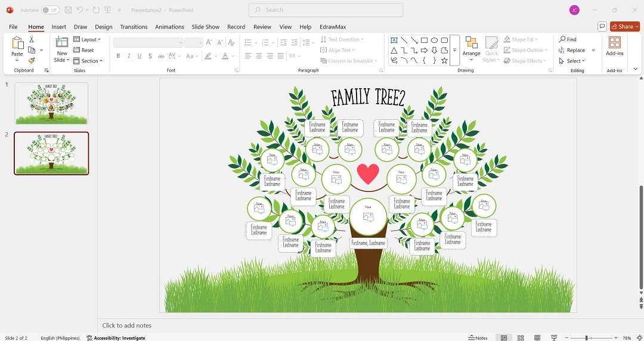Click the Decrease Font Size icon
The width and height of the screenshot is (644, 341).
click(x=219, y=42)
